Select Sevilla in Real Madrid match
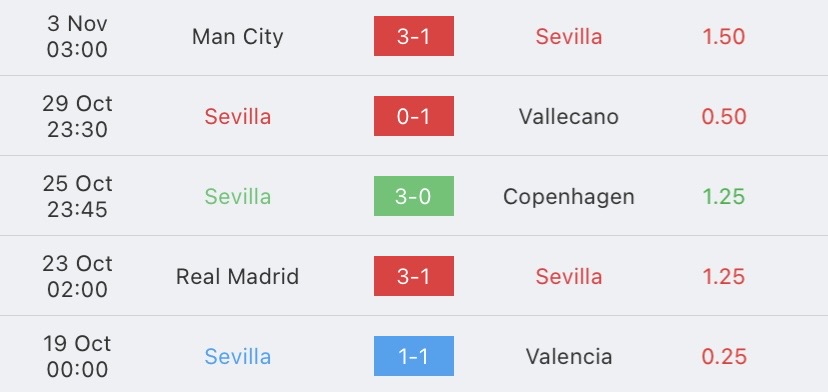Screen dimensions: 828x392 [569, 276]
